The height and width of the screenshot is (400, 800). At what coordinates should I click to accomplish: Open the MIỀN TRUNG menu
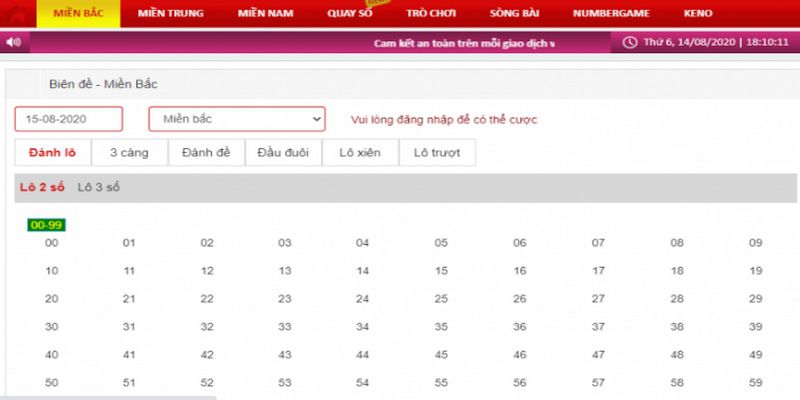tap(170, 14)
